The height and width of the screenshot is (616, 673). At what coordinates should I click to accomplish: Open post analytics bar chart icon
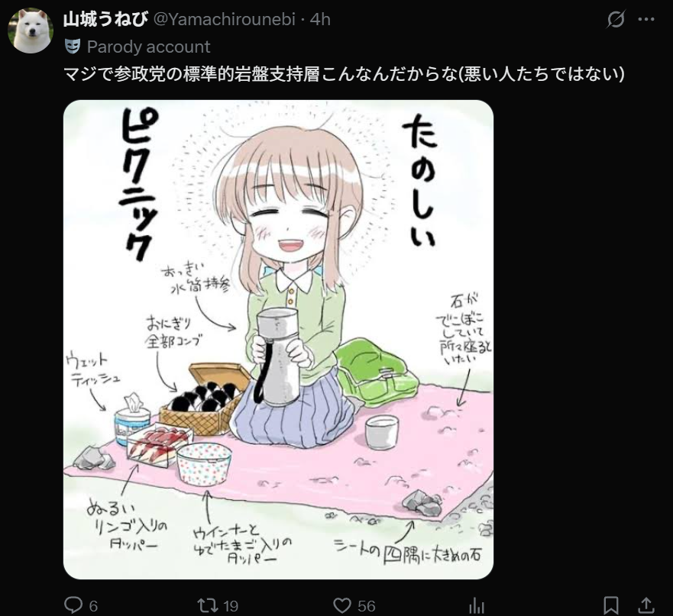pos(476,606)
